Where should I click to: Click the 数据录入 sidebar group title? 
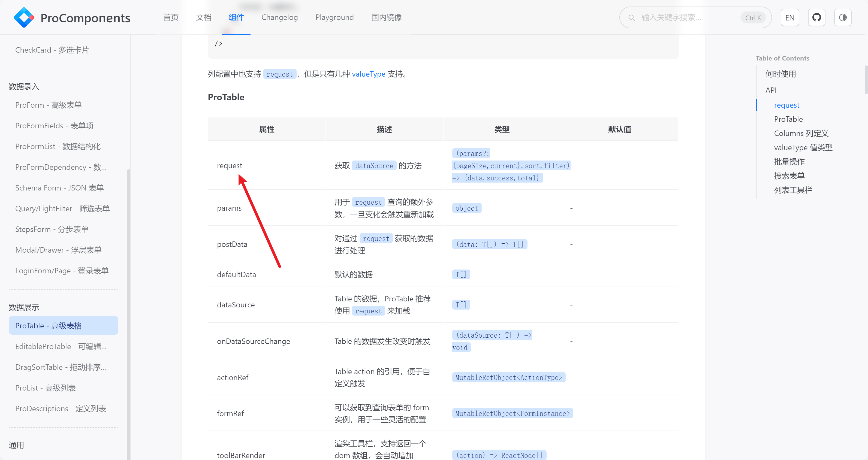pyautogui.click(x=24, y=87)
